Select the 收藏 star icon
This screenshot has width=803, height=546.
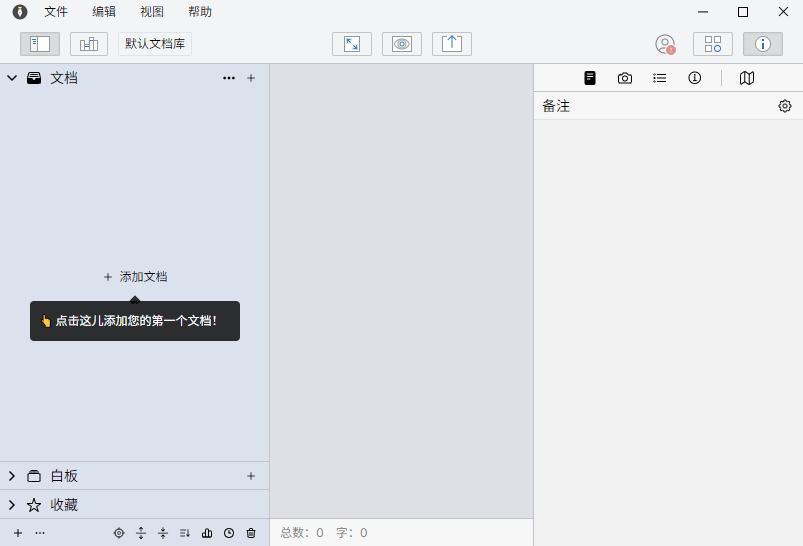tap(34, 505)
